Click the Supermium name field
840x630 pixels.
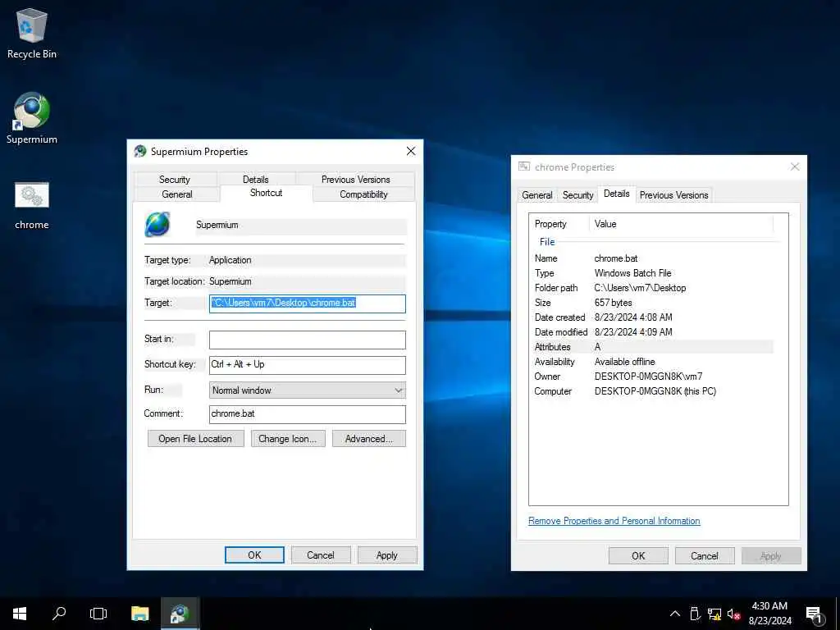tap(300, 225)
